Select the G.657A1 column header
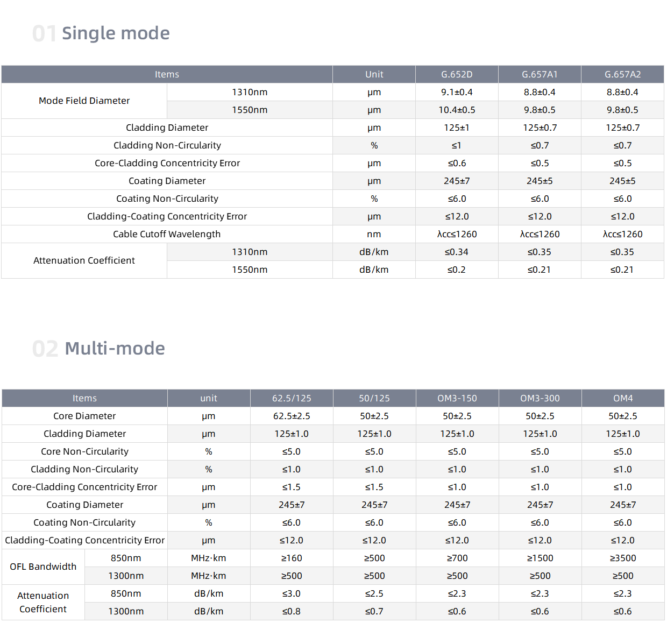 click(540, 74)
